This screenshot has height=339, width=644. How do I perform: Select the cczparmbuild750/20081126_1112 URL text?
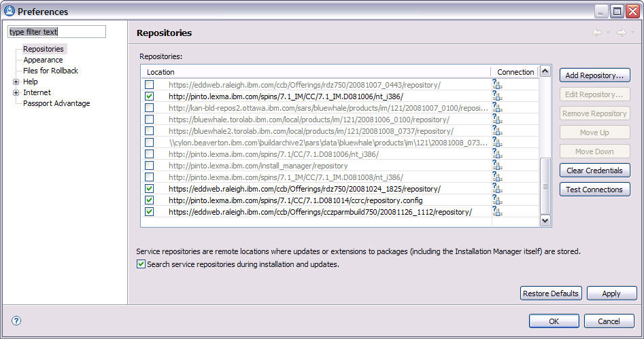pyautogui.click(x=320, y=212)
